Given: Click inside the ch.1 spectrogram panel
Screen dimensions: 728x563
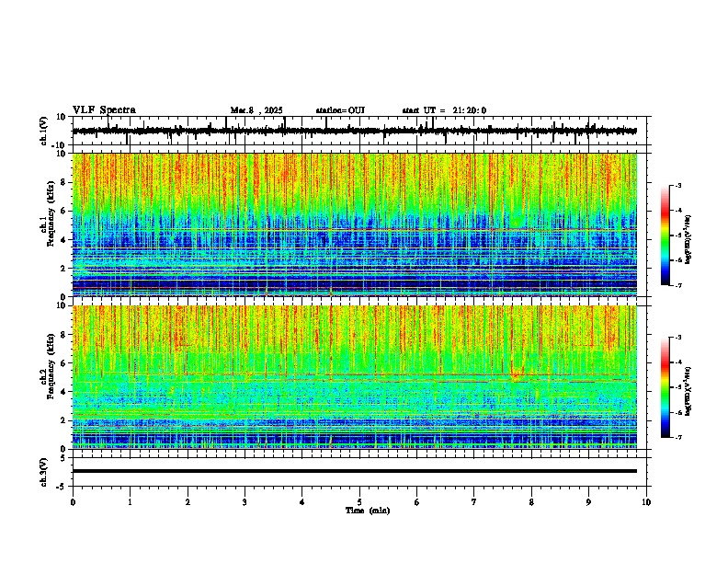Looking at the screenshot, I should click(354, 224).
